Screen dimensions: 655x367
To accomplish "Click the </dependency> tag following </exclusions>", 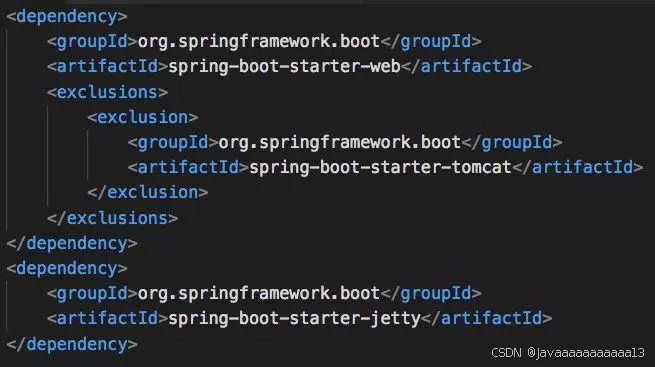I will [x=72, y=244].
